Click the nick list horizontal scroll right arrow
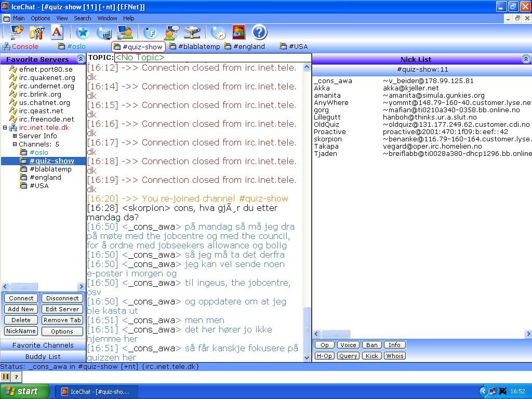Screen dimensions: 532x399 click(528, 334)
